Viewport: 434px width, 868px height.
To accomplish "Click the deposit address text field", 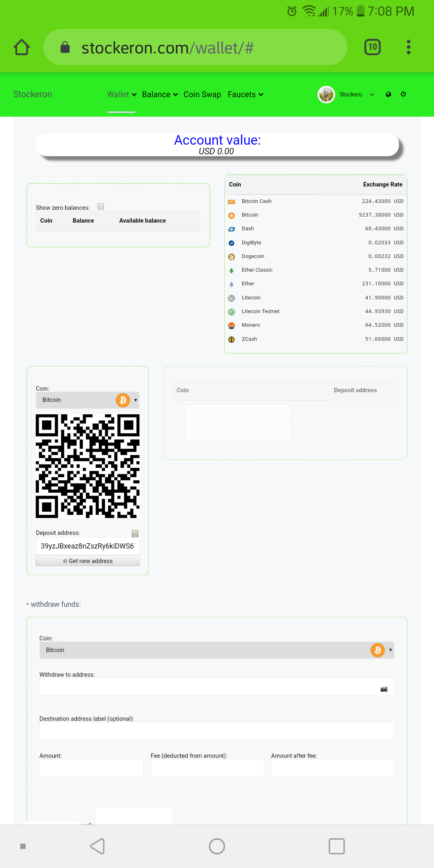I will [x=88, y=546].
